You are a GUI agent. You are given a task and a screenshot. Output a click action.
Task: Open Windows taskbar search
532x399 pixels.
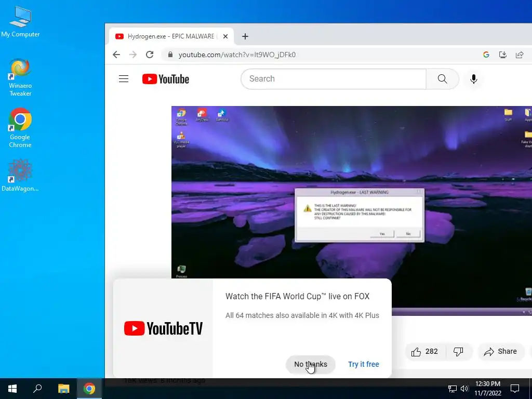(37, 389)
